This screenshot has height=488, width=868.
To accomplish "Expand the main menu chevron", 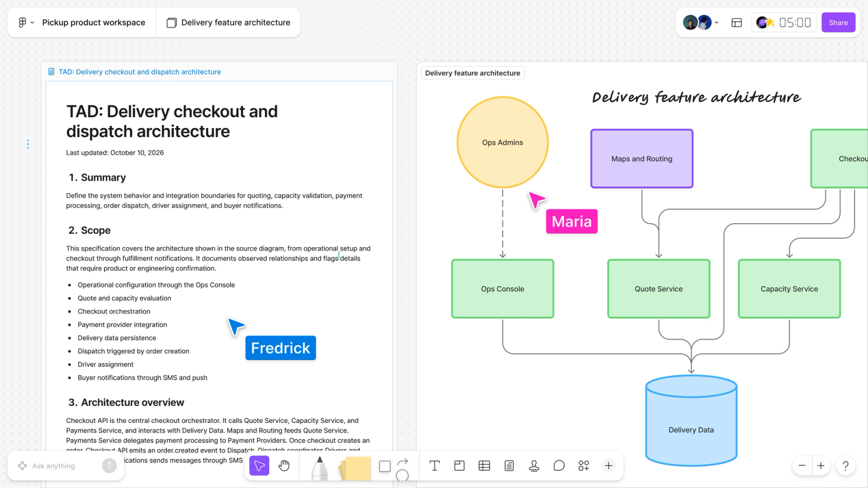I will [33, 23].
